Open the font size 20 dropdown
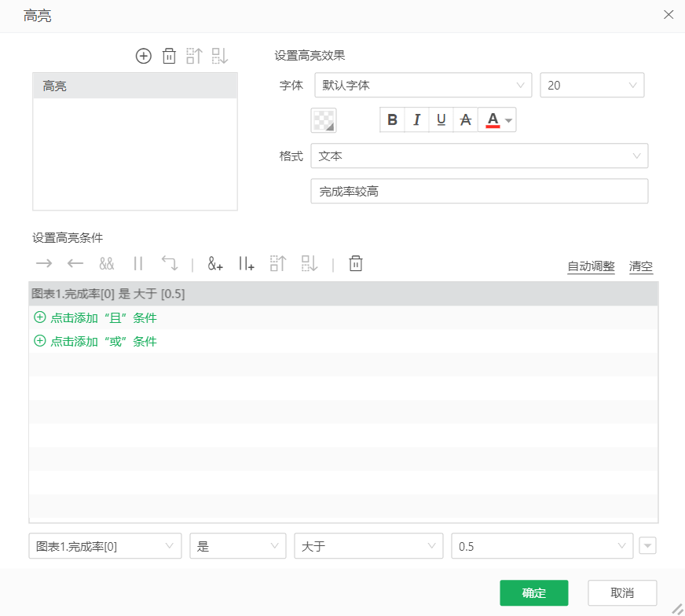This screenshot has height=616, width=685. (592, 85)
